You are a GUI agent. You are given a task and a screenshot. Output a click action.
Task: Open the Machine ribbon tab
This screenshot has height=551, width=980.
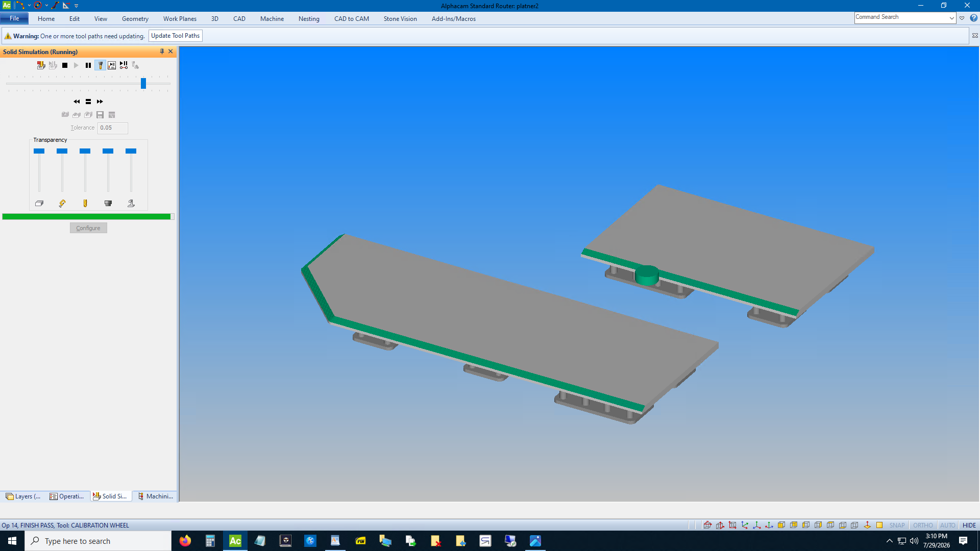(x=272, y=19)
